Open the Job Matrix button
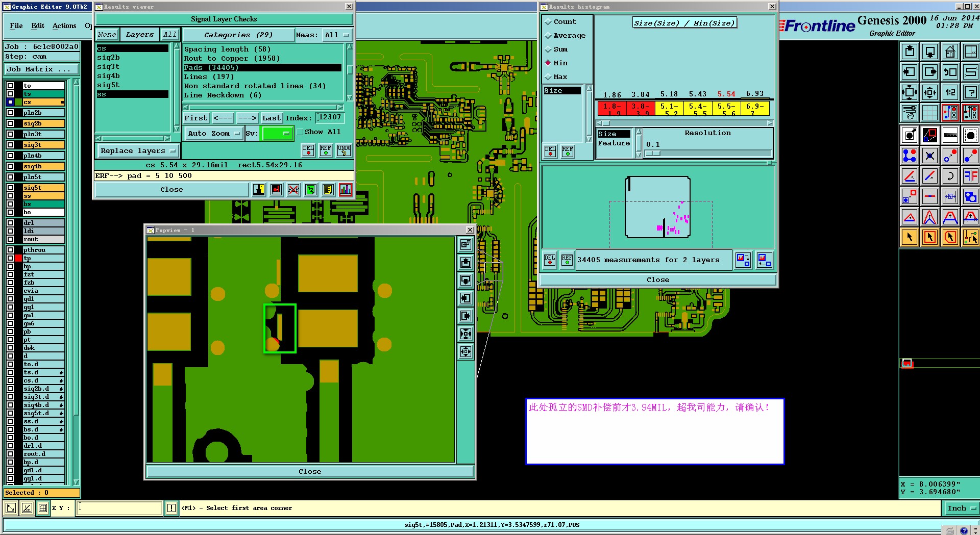980x535 pixels. point(42,69)
